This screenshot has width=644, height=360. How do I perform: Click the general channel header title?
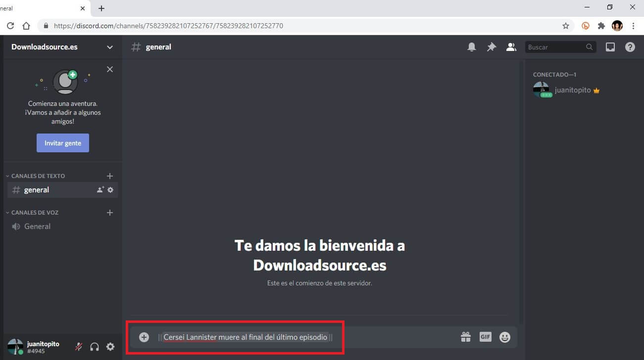[x=158, y=47]
